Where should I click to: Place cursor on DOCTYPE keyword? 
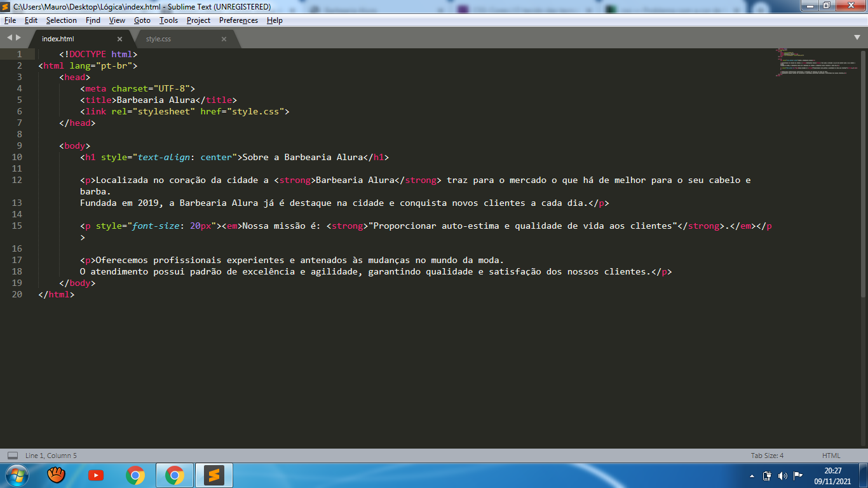pyautogui.click(x=88, y=54)
